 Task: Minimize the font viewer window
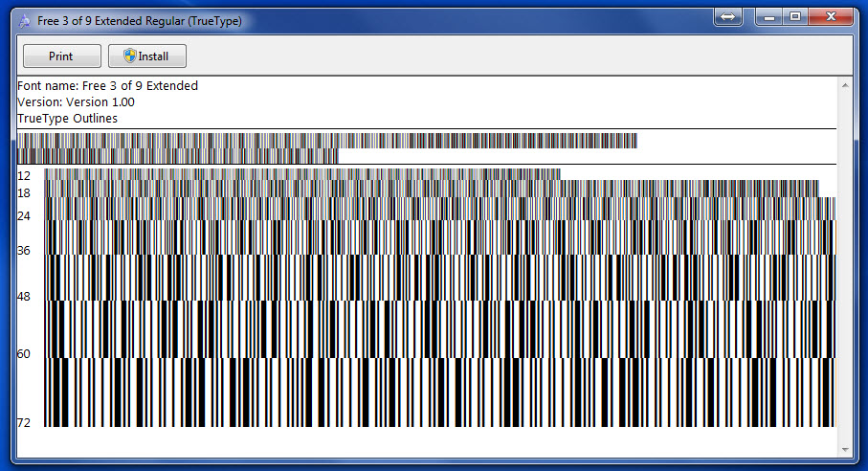pyautogui.click(x=768, y=16)
